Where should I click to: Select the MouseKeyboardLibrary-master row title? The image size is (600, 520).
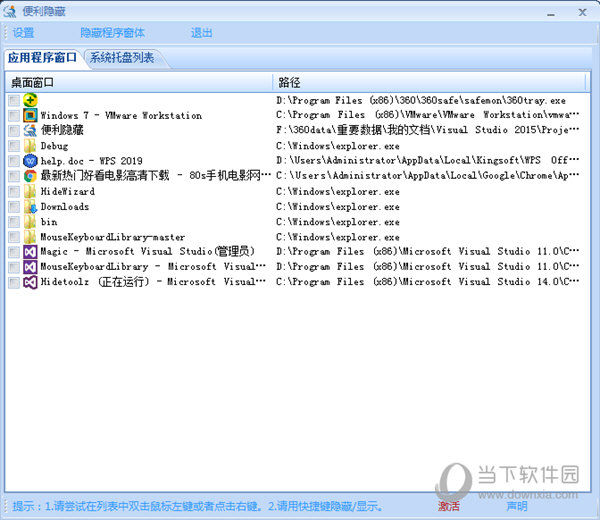click(112, 237)
